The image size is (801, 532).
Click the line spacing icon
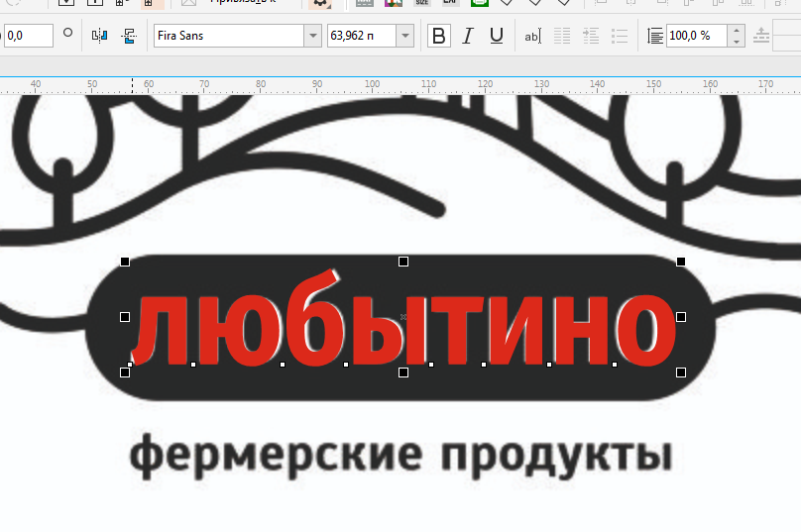tap(655, 36)
